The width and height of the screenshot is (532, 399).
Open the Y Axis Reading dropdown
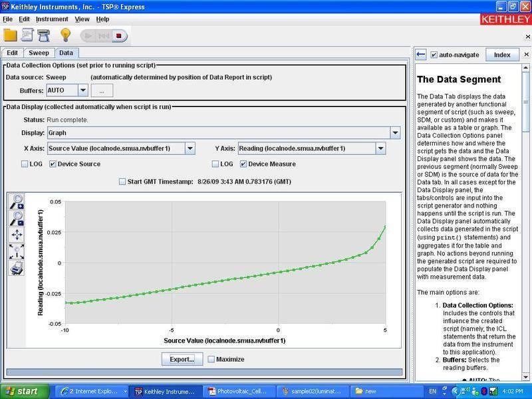point(380,148)
